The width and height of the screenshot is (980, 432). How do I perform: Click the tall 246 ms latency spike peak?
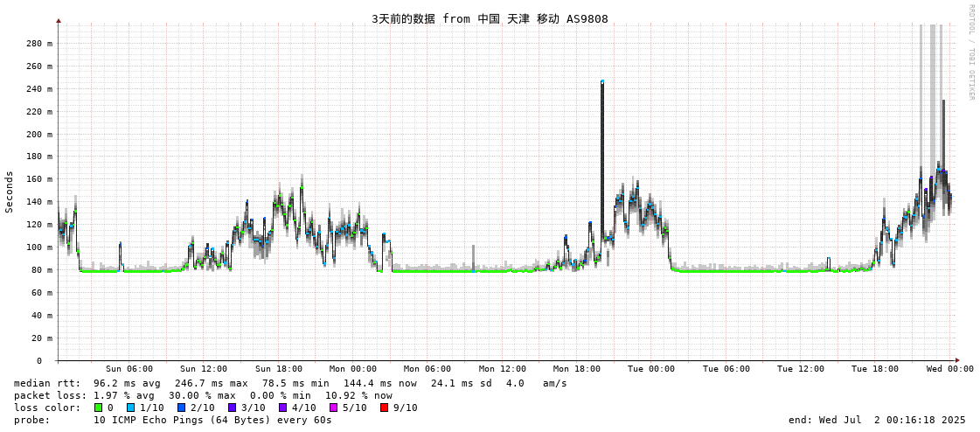[x=601, y=82]
